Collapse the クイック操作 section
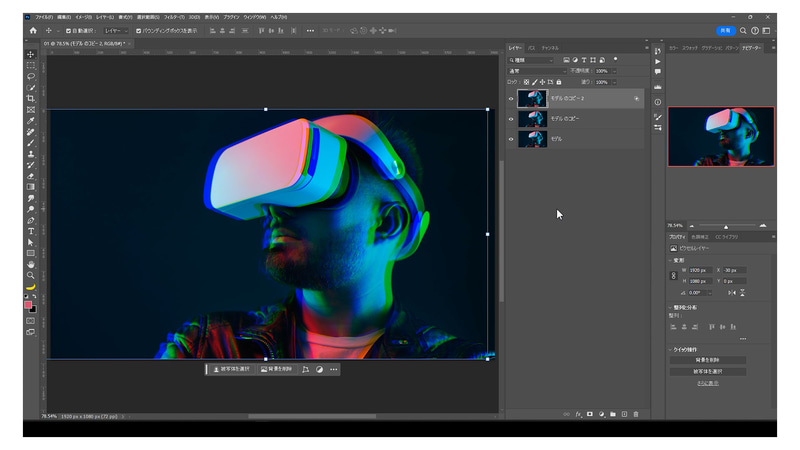The image size is (800, 450). [x=671, y=349]
